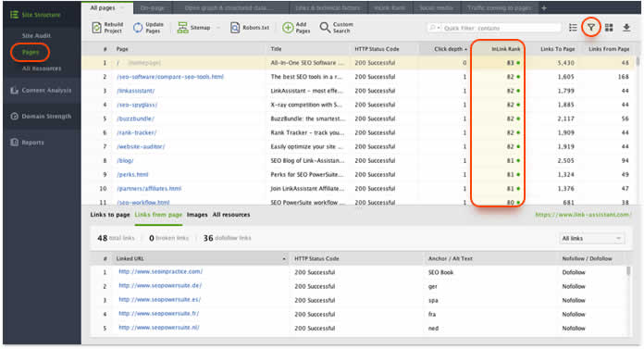Open the Sitemap tool
Screen dimensions: 644x349
pyautogui.click(x=194, y=28)
